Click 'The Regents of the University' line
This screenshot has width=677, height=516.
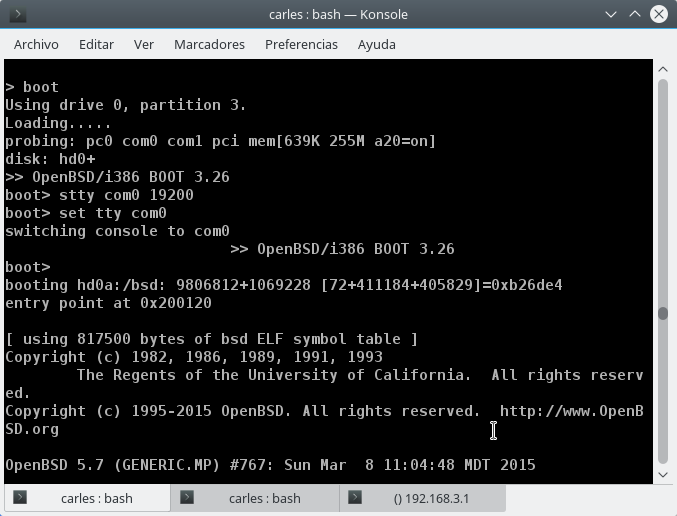pyautogui.click(x=360, y=375)
